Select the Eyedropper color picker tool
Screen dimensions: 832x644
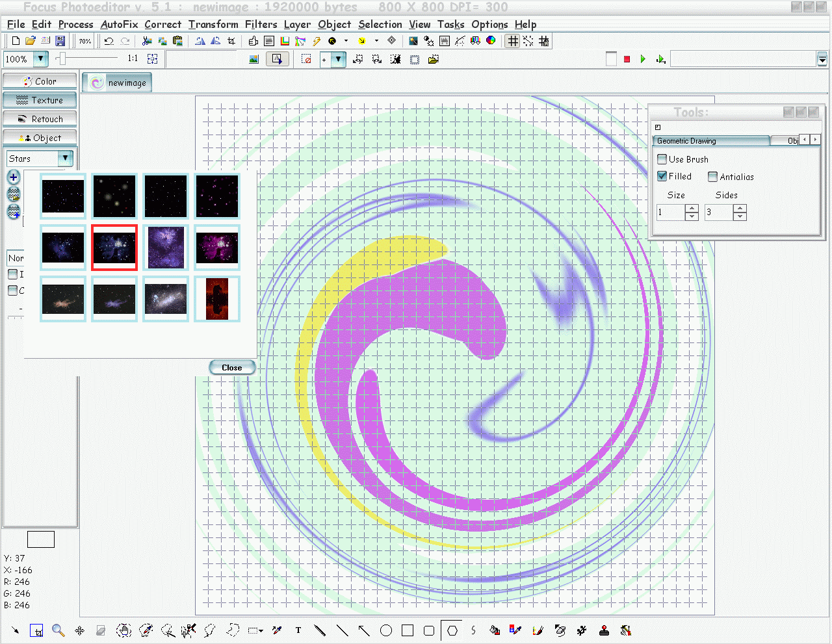pyautogui.click(x=277, y=630)
